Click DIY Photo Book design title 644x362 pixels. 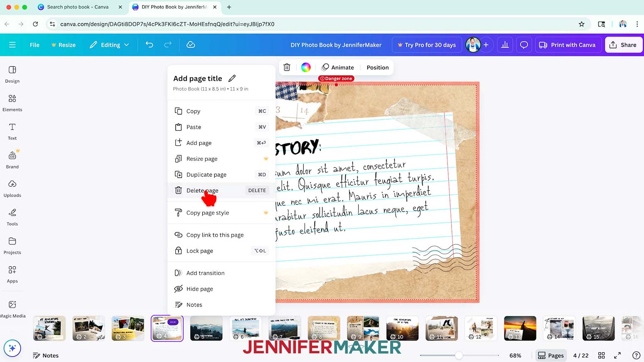pos(336,45)
